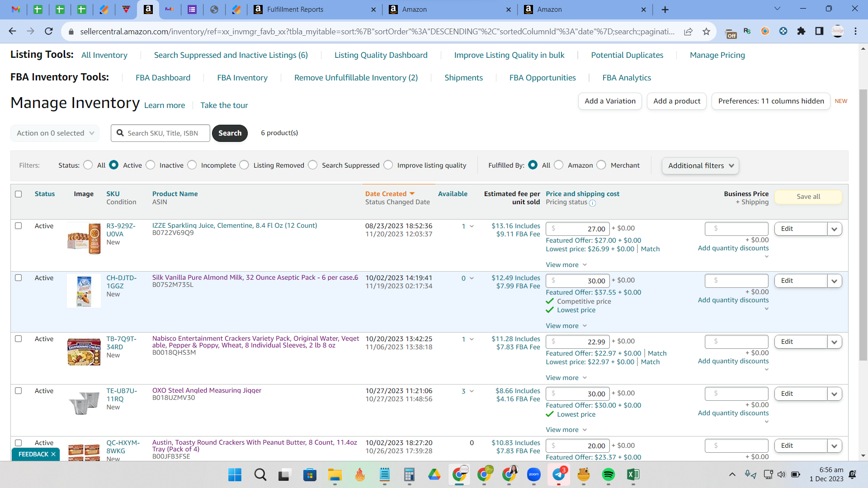
Task: Bookmark this page with the star
Action: pos(707,31)
